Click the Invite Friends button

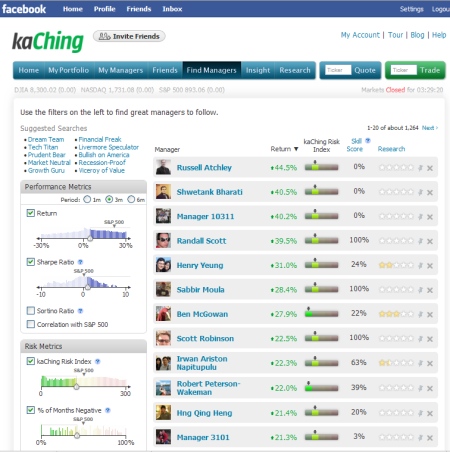(129, 36)
